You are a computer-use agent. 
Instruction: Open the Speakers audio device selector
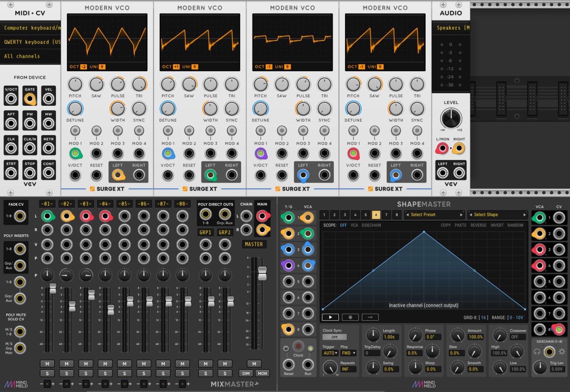tap(451, 28)
